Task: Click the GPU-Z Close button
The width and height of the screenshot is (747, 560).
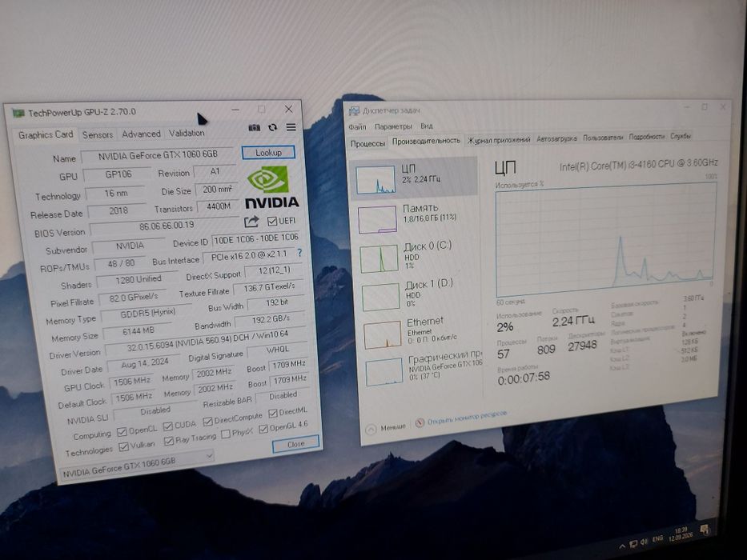Action: 295,444
